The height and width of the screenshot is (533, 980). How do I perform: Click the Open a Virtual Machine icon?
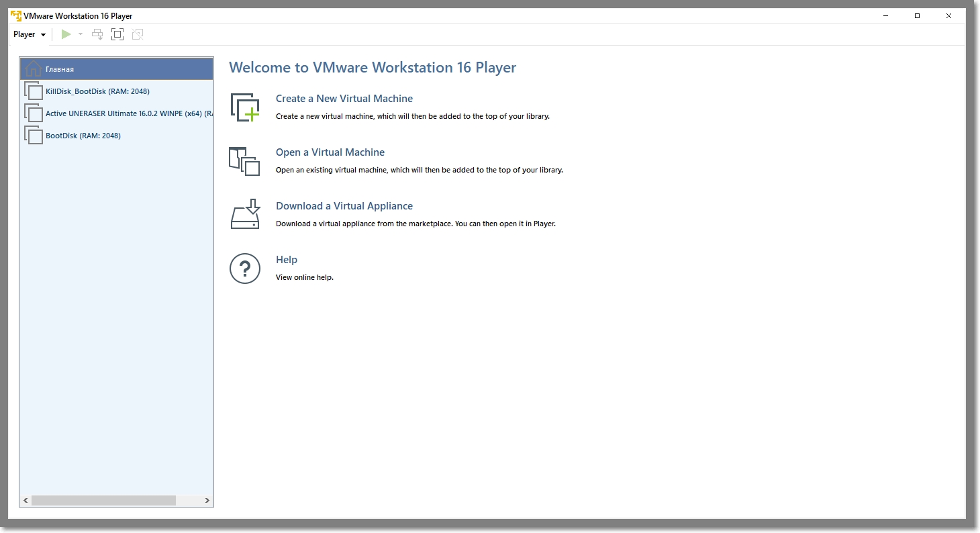point(244,161)
